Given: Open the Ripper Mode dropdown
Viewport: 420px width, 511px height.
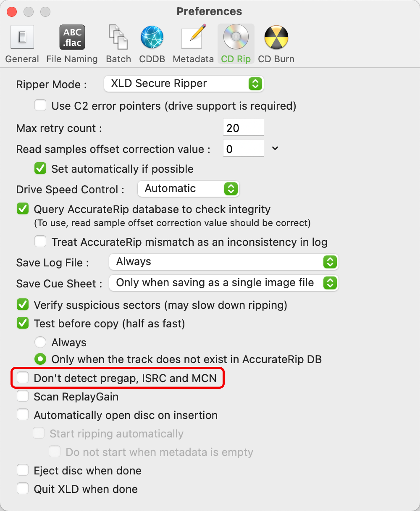Looking at the screenshot, I should point(184,84).
